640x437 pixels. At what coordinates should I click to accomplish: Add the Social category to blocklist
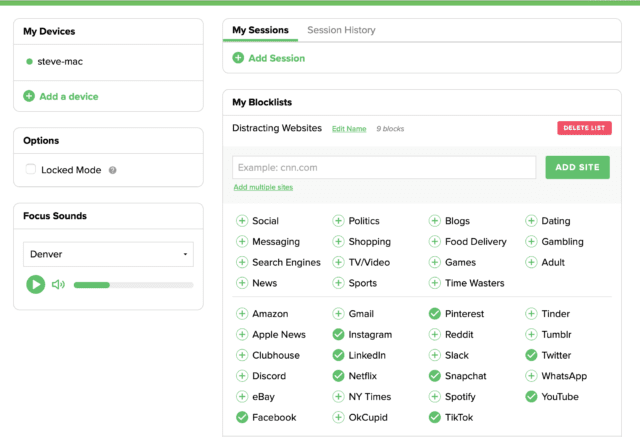242,221
